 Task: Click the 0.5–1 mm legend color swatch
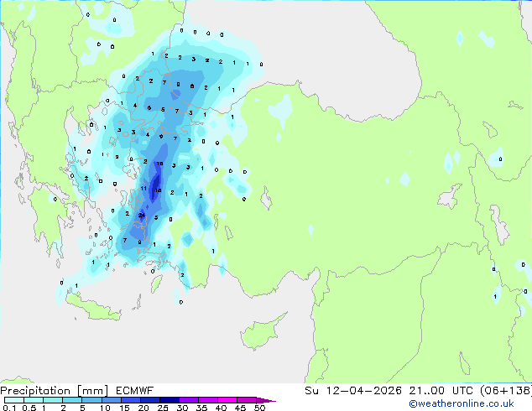[x=34, y=400]
